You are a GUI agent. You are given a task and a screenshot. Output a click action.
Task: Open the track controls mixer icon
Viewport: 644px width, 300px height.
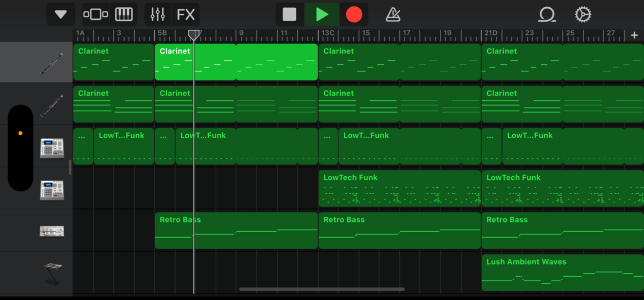tap(158, 14)
